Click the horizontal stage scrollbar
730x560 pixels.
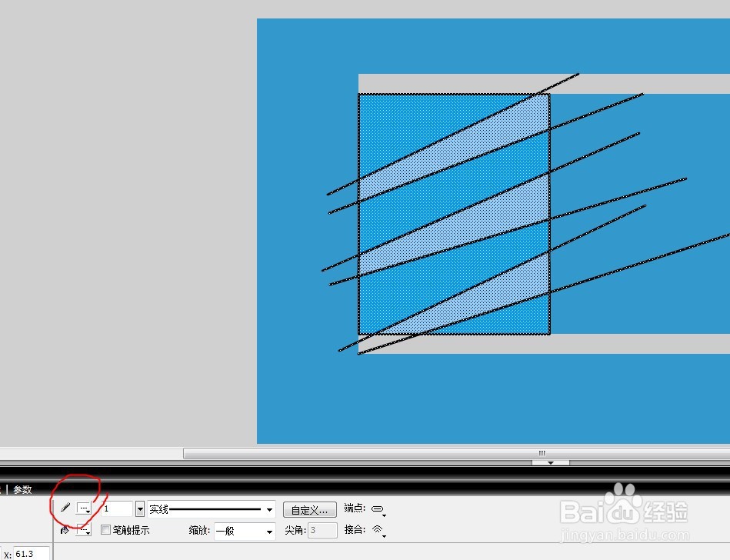[x=456, y=453]
